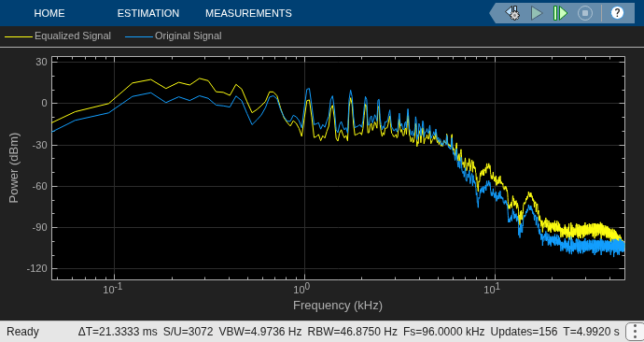This screenshot has height=342, width=644.
Task: Open the MEASUREMENTS tab
Action: click(248, 13)
